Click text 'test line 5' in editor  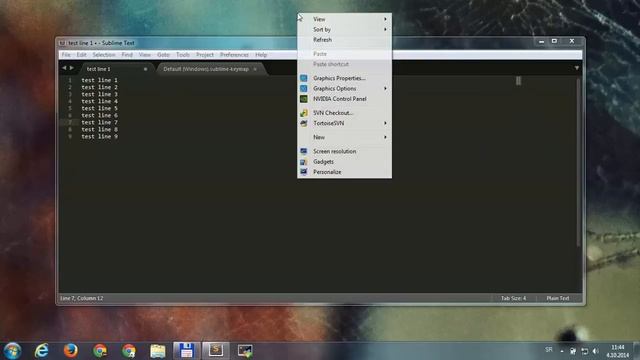pyautogui.click(x=100, y=108)
